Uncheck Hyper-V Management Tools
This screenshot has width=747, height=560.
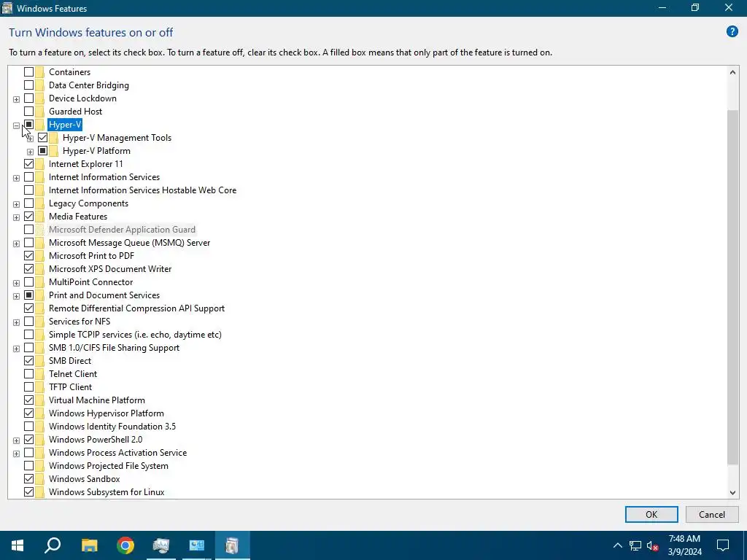(x=42, y=138)
